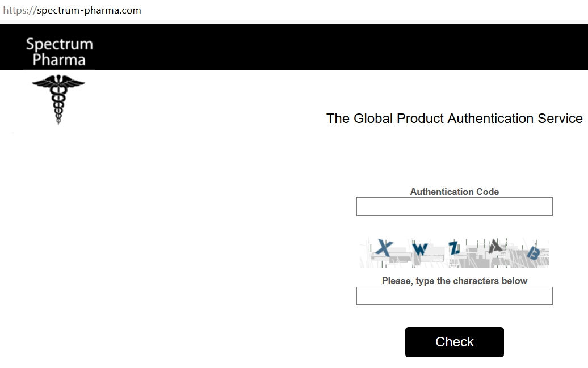The image size is (588, 368).
Task: Click the caduceus medical symbol logo
Action: (58, 99)
